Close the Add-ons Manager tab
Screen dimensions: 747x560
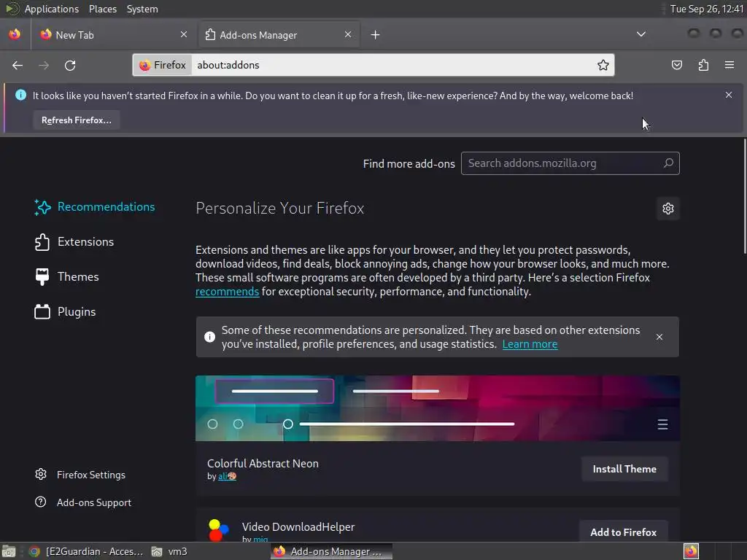[x=348, y=34]
